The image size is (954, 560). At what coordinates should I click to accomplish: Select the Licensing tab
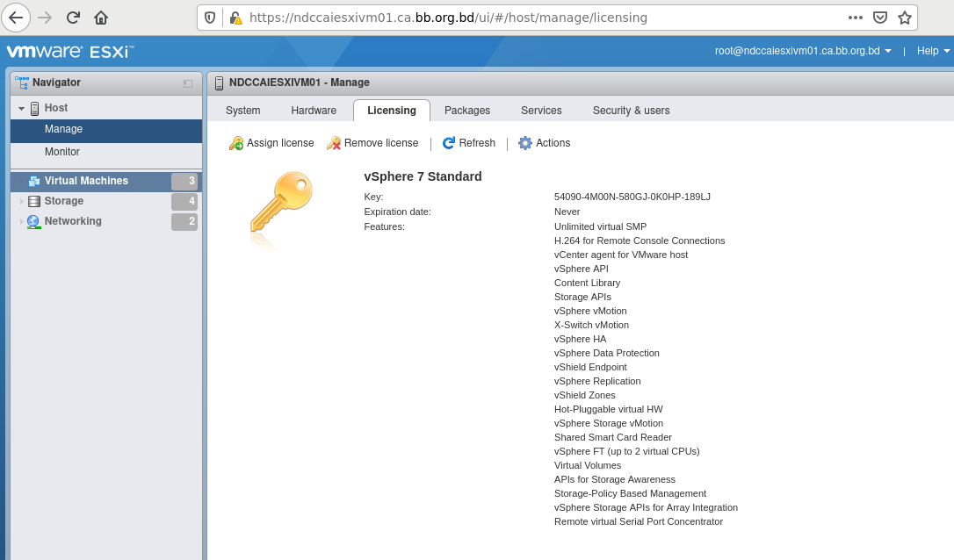tap(392, 111)
